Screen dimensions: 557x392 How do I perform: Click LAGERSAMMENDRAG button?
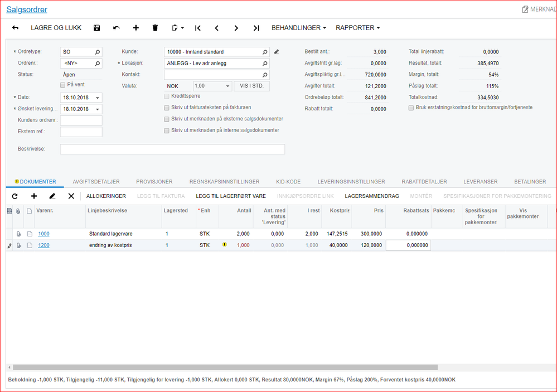click(x=371, y=196)
